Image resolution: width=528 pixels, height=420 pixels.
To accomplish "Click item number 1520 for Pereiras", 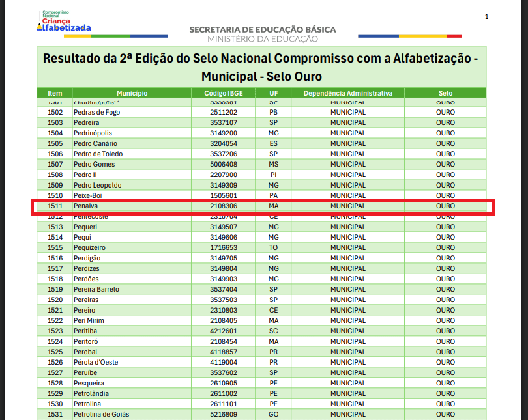I will pyautogui.click(x=55, y=300).
